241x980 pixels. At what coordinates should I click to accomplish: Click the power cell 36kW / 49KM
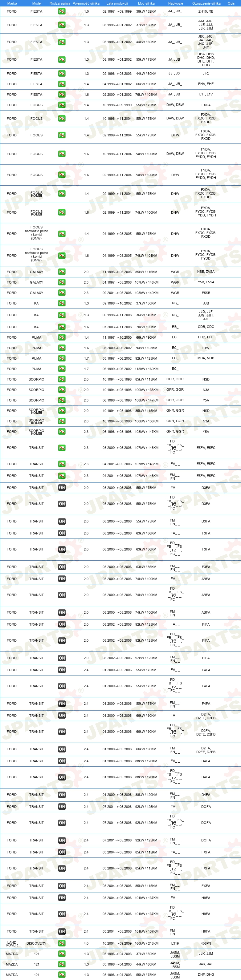(146, 315)
